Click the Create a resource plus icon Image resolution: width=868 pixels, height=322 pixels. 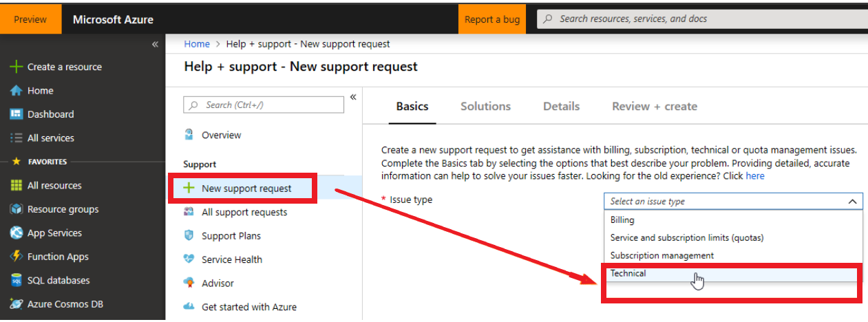click(x=17, y=67)
